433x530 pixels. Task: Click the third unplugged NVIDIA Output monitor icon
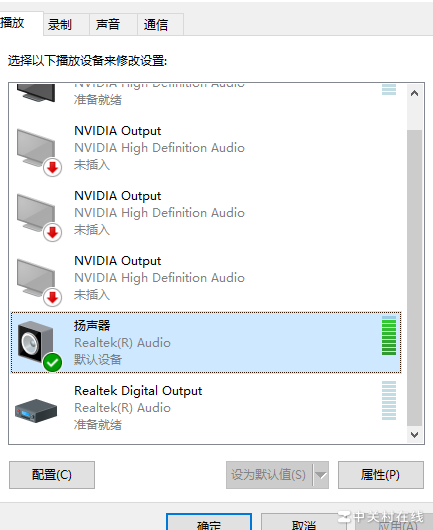36,278
